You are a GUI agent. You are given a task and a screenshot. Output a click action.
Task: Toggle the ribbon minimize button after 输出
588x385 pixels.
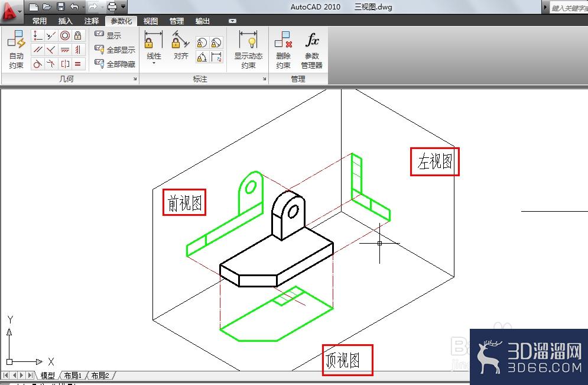232,21
